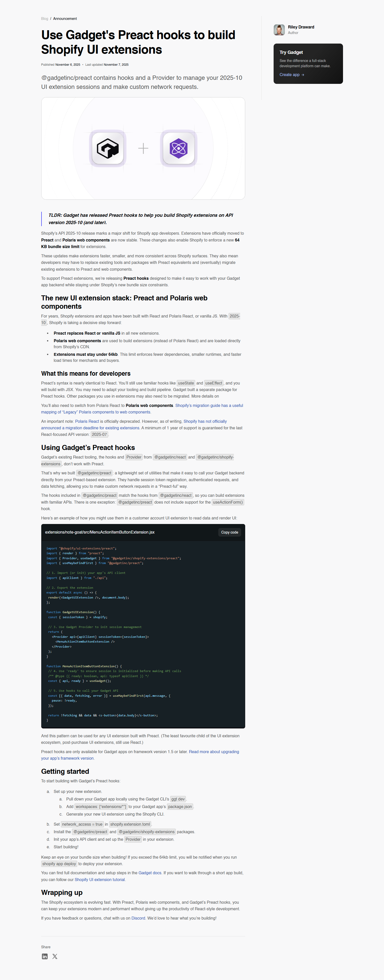Share the post on X
Screen dimensions: 384x980
[x=55, y=956]
